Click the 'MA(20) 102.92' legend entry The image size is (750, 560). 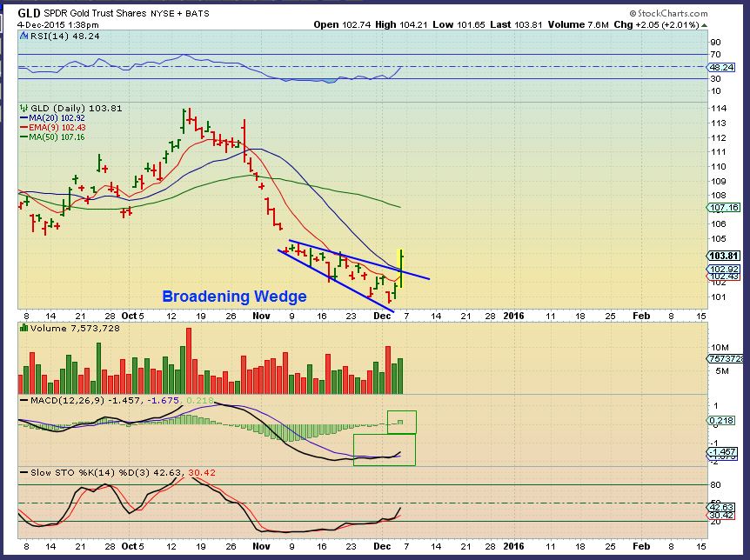(57, 117)
